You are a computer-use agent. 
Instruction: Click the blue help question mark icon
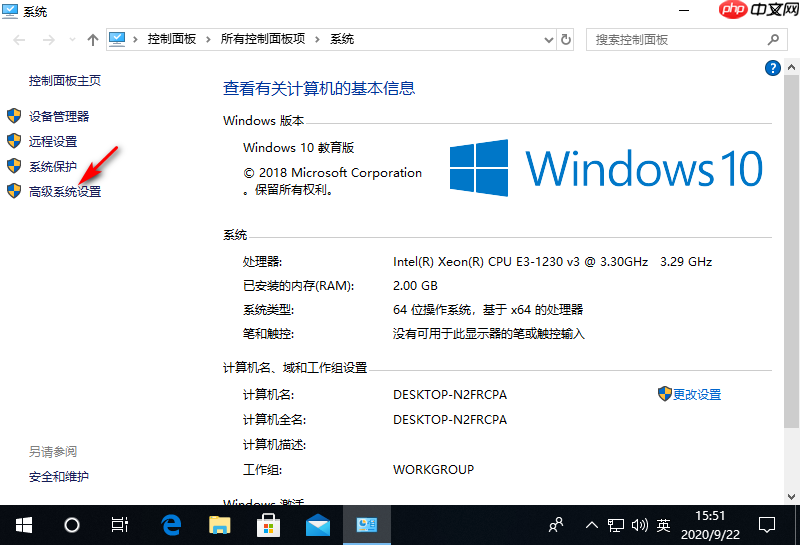[x=772, y=68]
